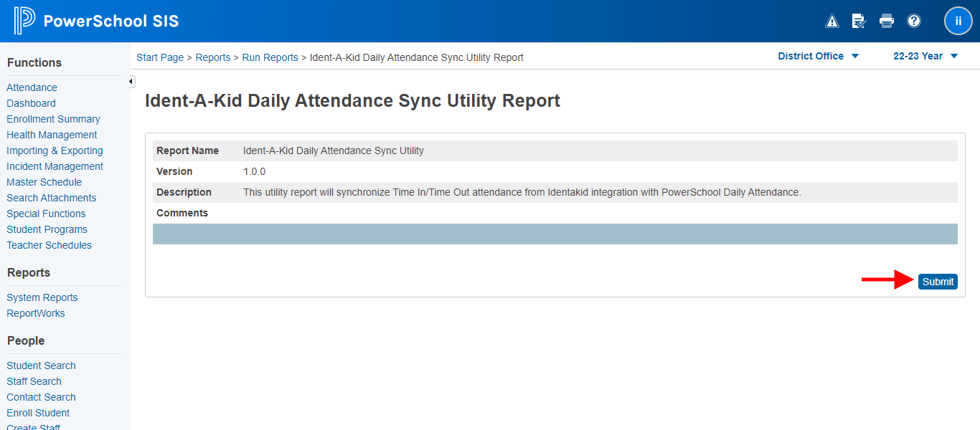Click the People section header
The height and width of the screenshot is (430, 980).
(26, 340)
